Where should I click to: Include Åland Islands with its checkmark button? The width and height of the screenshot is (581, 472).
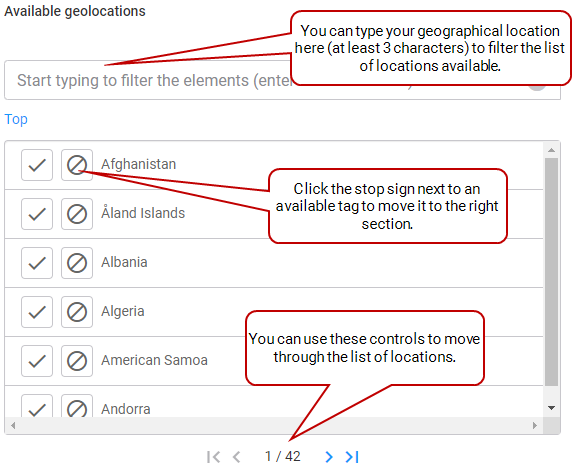click(x=37, y=214)
